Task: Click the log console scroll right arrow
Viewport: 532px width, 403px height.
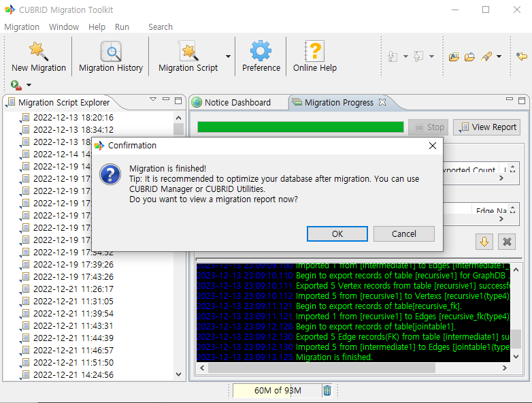Action: click(505, 368)
